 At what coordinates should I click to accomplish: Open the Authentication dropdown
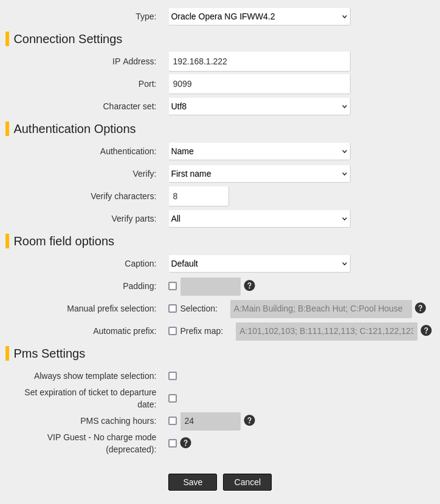click(x=259, y=151)
